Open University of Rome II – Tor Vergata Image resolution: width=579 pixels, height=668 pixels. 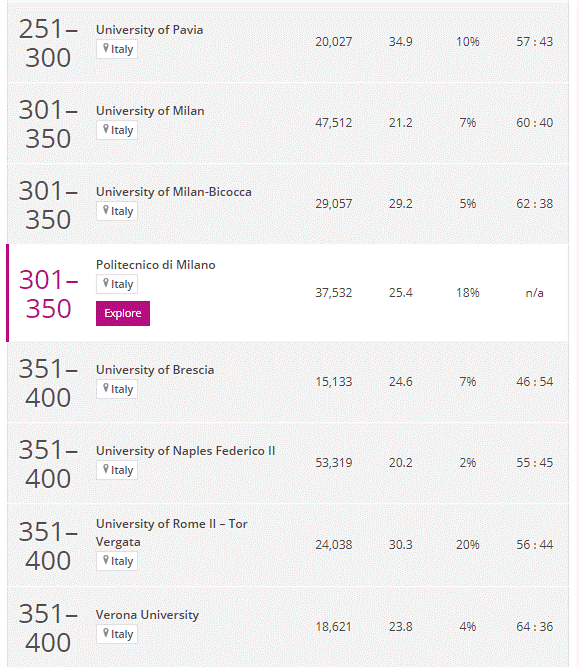(x=172, y=533)
